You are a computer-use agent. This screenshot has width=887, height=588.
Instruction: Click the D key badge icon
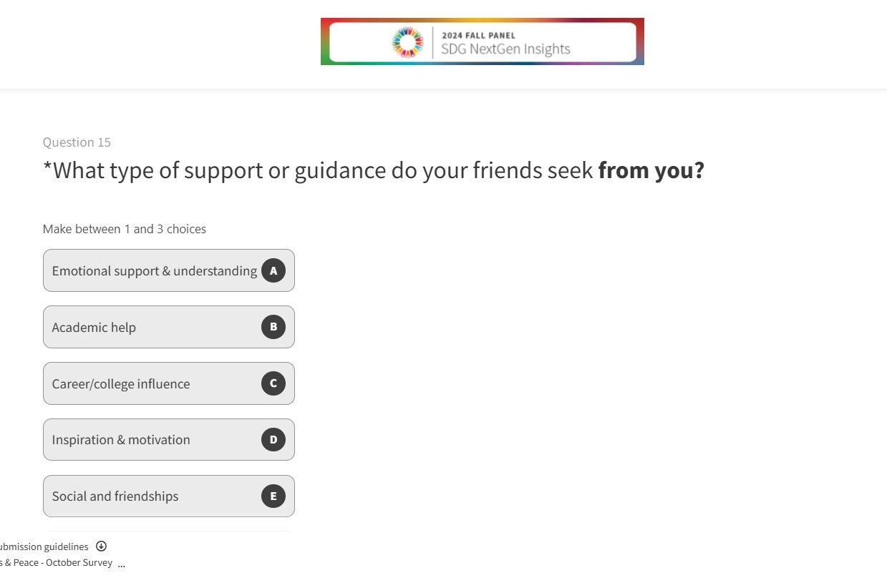[x=273, y=439]
